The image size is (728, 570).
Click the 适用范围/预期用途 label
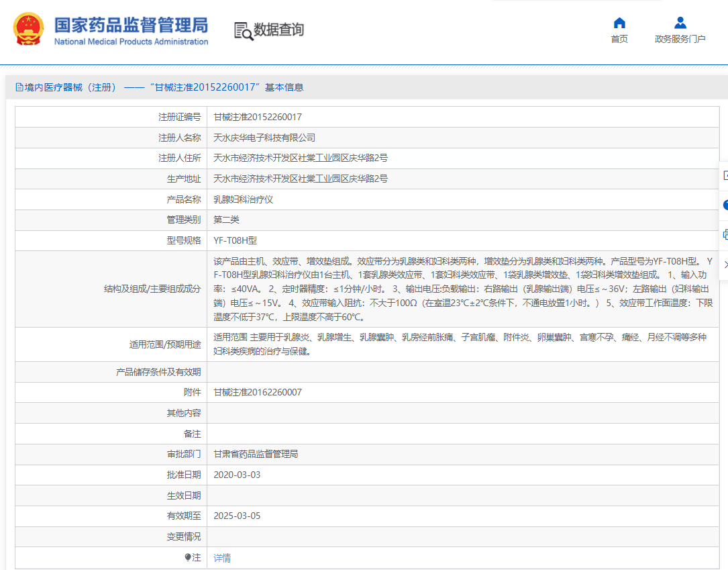click(165, 344)
